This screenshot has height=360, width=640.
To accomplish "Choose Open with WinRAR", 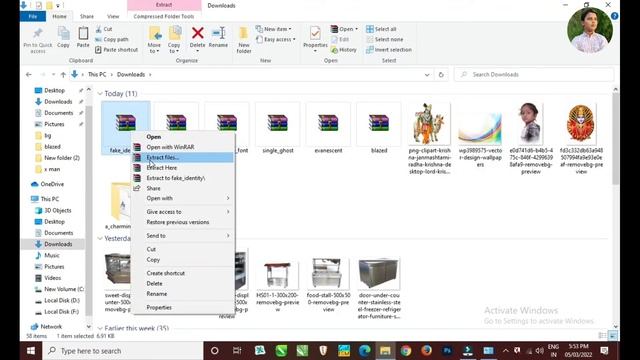I will coord(183,147).
